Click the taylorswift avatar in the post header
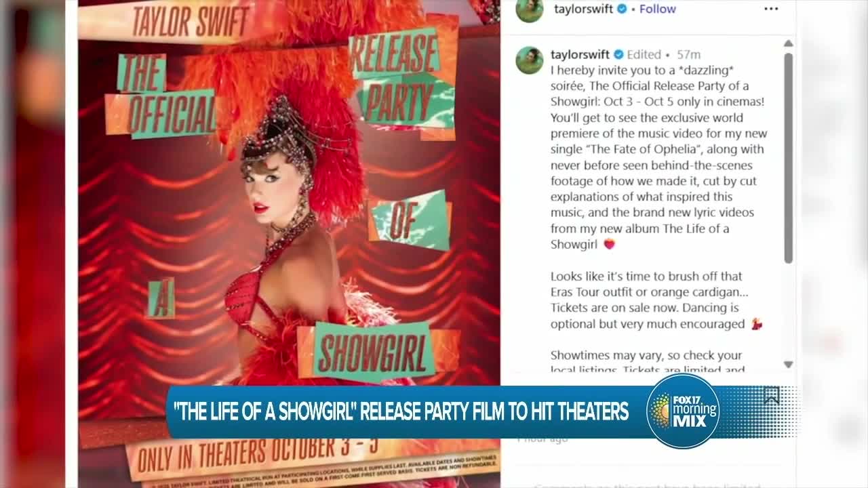Image resolution: width=868 pixels, height=488 pixels. click(530, 9)
